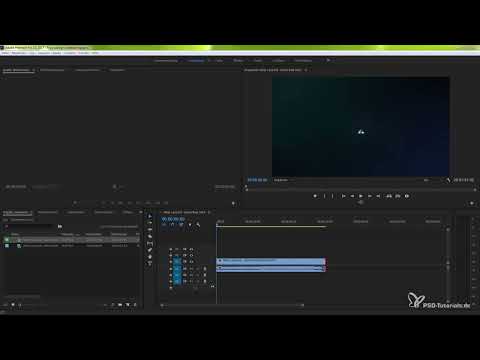The height and width of the screenshot is (360, 480).
Task: Step back one frame in Program monitor
Action: click(x=352, y=196)
